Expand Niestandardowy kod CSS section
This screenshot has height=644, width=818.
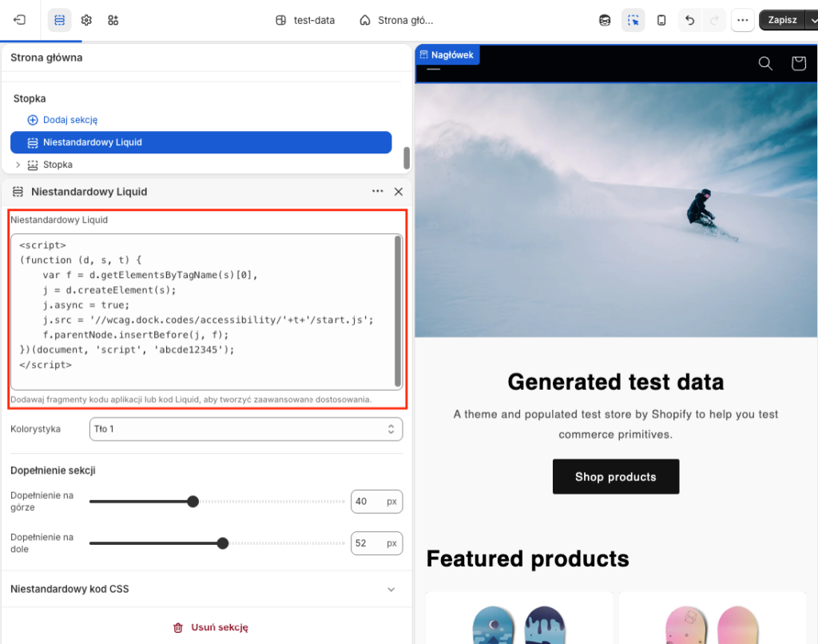[x=206, y=589]
